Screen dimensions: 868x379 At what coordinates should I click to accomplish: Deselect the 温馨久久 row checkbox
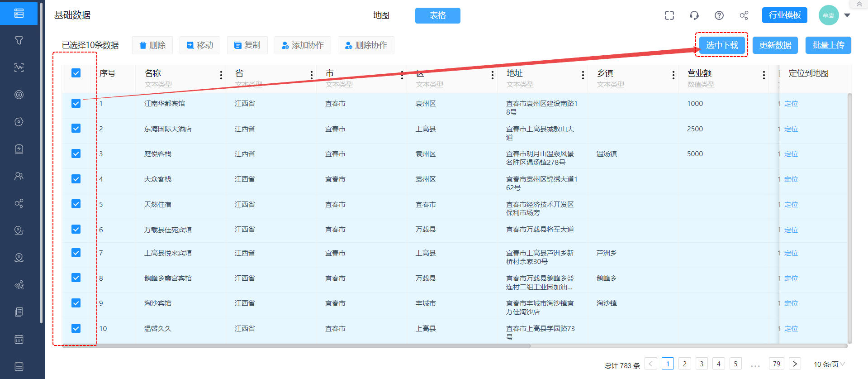(76, 328)
